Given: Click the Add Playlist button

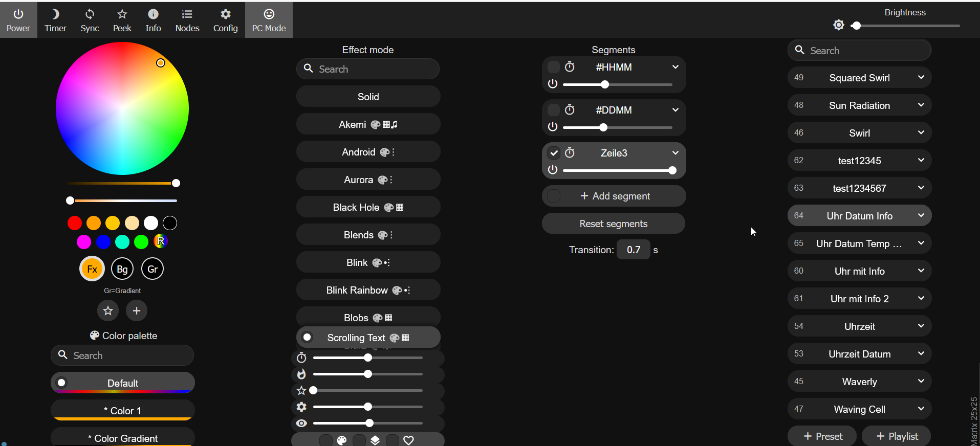Looking at the screenshot, I should point(897,436).
